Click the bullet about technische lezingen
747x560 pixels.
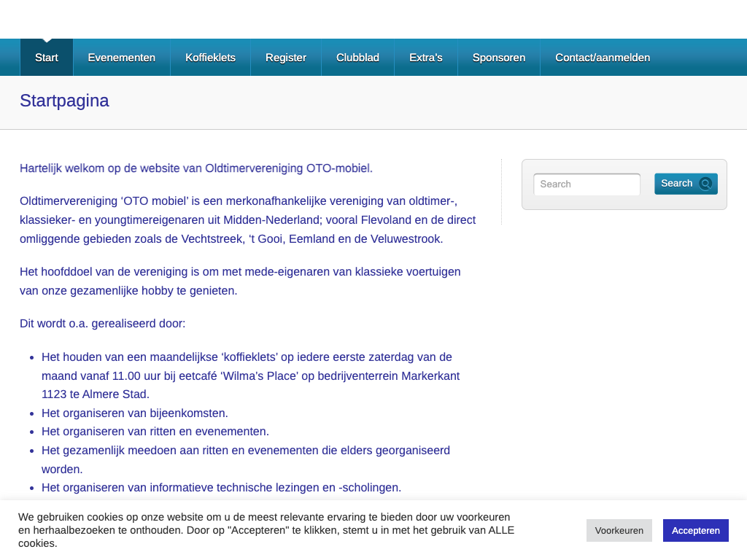pos(221,488)
